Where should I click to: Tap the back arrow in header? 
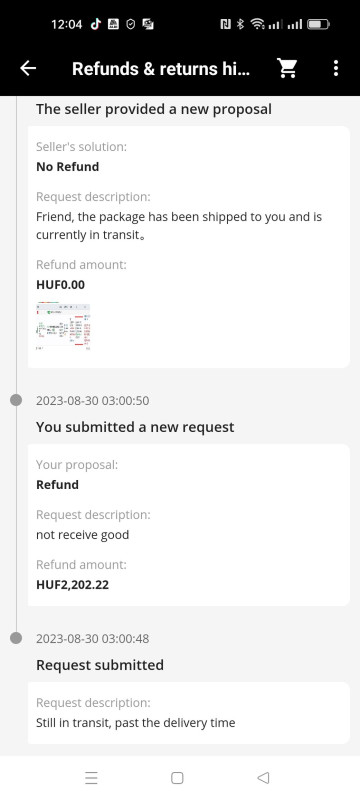pos(28,68)
